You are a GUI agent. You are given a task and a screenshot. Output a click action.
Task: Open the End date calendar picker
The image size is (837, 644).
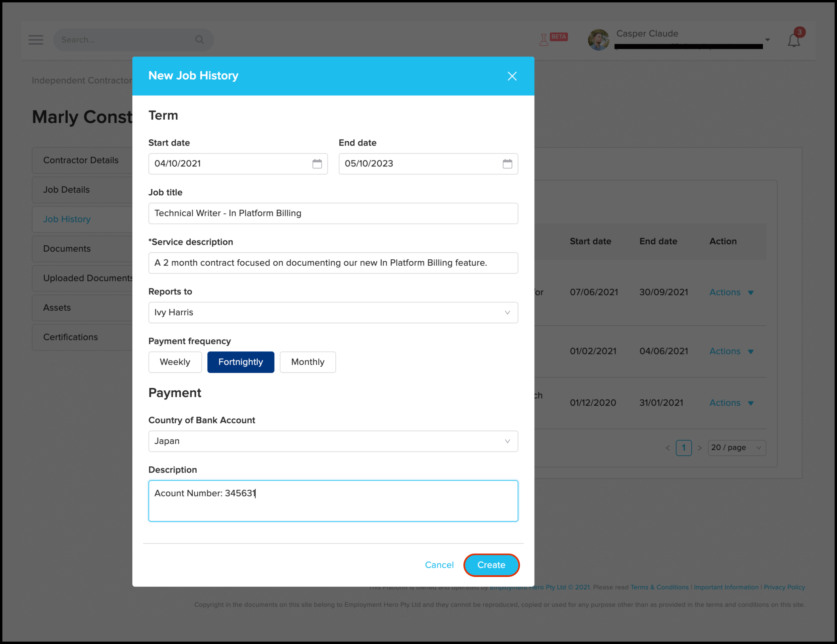(x=507, y=164)
